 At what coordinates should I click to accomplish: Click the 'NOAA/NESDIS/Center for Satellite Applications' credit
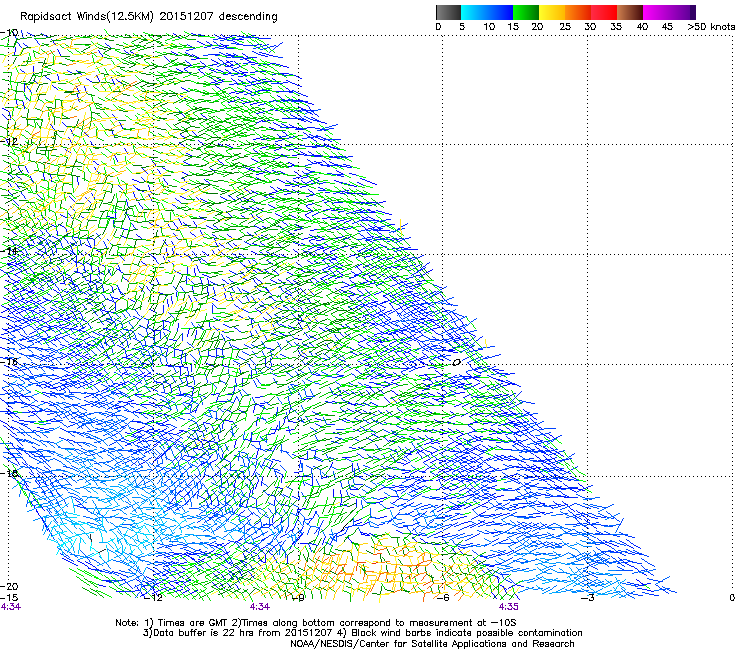[x=432, y=644]
